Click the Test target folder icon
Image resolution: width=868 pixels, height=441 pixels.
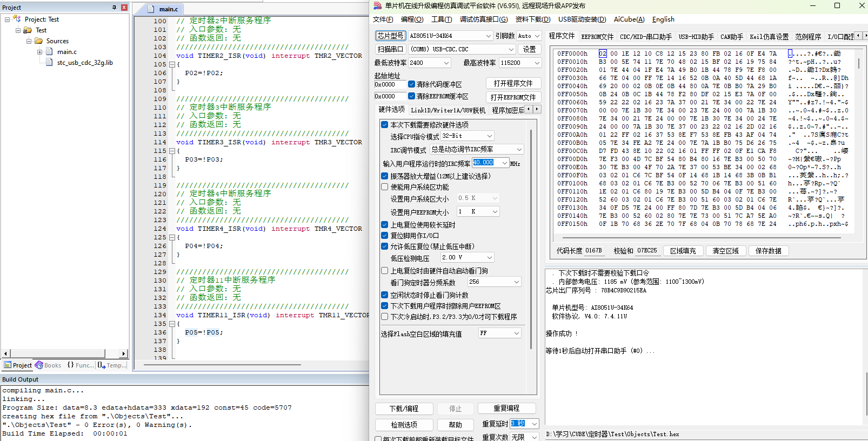(28, 30)
